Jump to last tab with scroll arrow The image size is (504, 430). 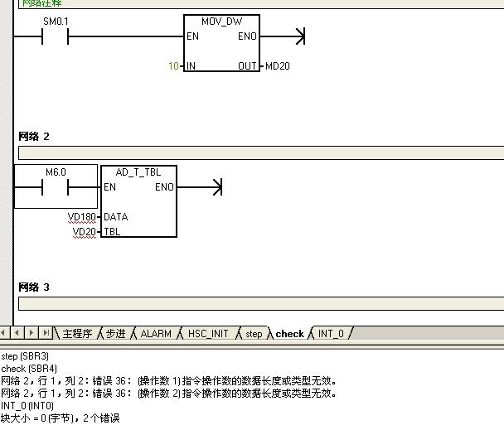point(46,332)
